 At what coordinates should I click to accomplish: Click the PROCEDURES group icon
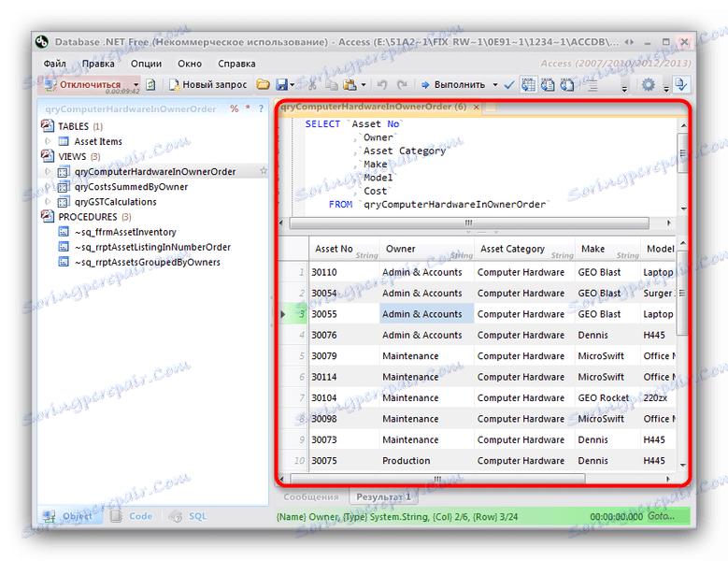pos(48,216)
